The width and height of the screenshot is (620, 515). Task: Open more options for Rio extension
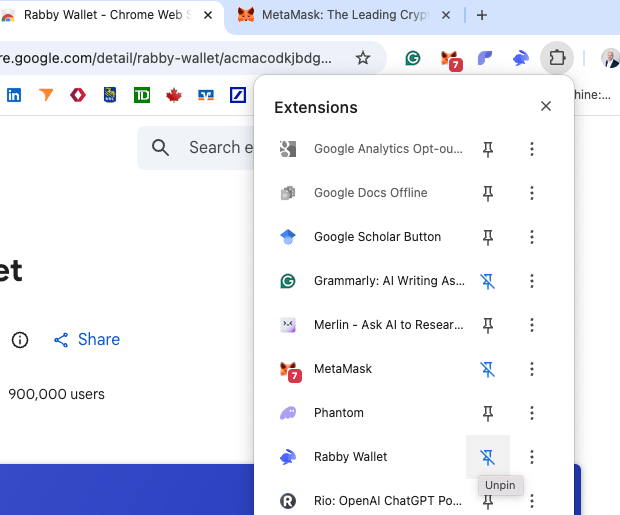(532, 501)
